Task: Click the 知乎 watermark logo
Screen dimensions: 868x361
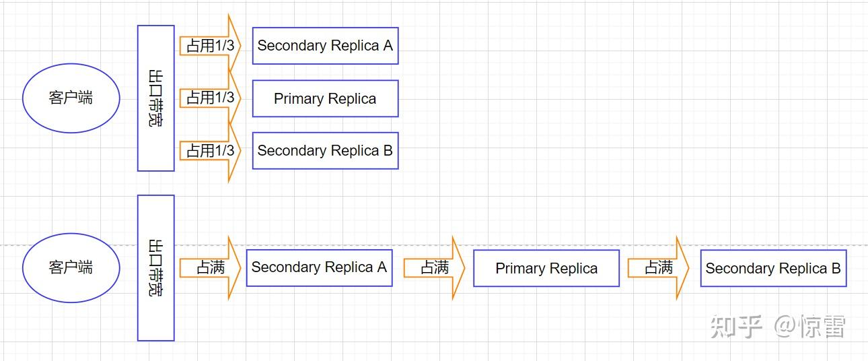Action: [x=736, y=327]
